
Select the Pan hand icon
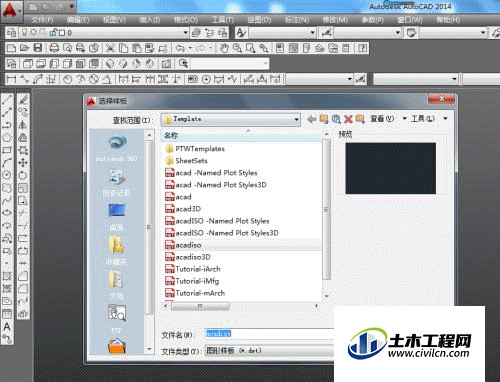point(224,48)
